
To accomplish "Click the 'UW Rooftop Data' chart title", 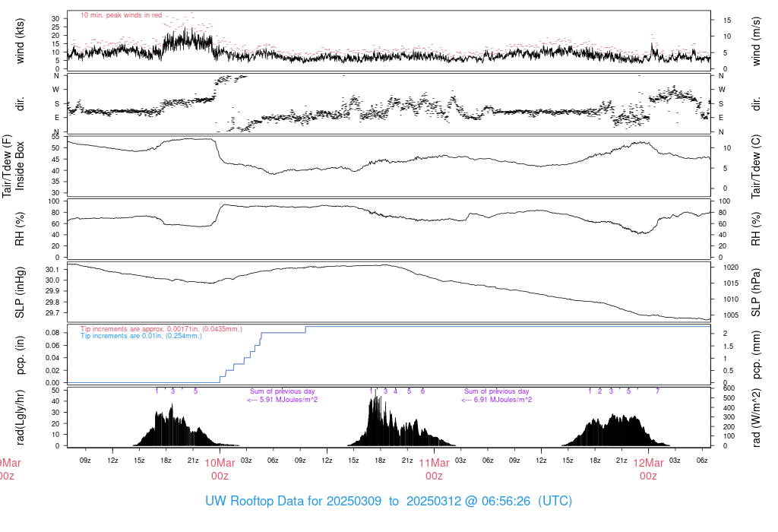I will (388, 501).
